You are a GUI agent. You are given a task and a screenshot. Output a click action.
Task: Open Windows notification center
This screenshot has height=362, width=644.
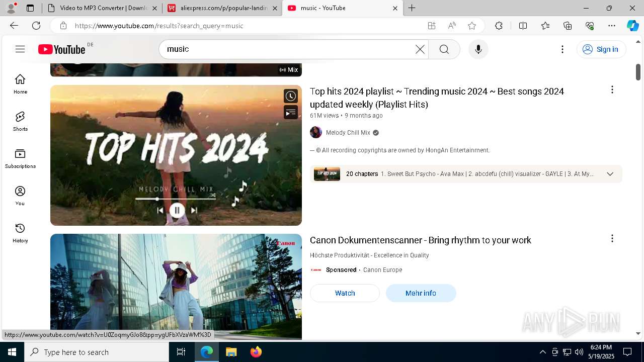pos(627,352)
